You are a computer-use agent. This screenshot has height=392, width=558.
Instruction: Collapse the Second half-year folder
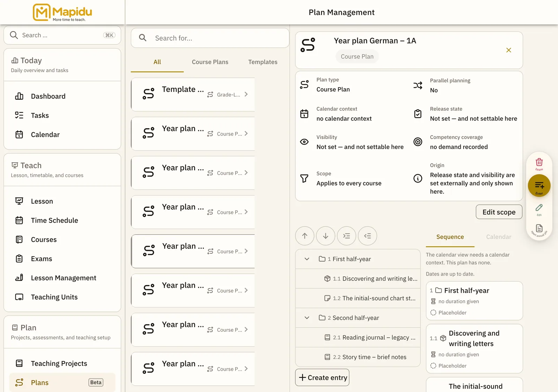pyautogui.click(x=307, y=318)
